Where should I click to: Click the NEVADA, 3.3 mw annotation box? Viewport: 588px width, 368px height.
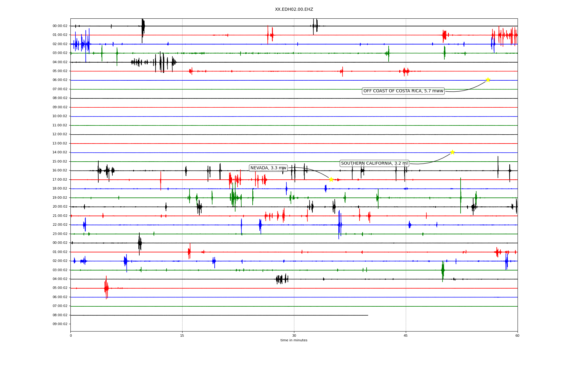click(x=268, y=168)
